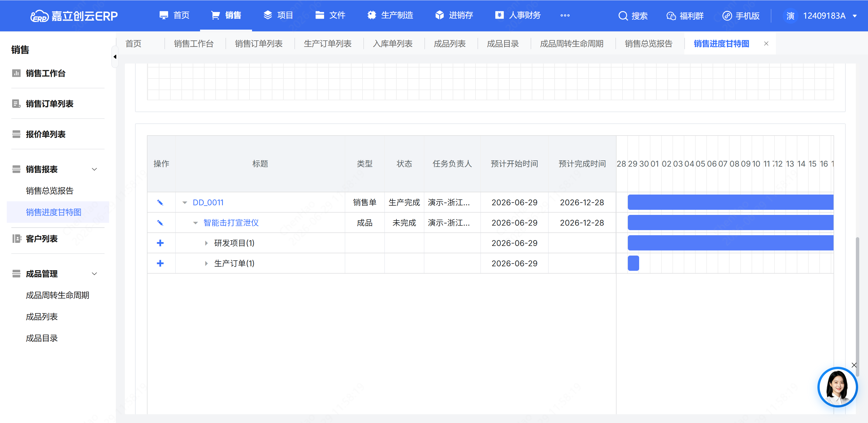Viewport: 868px width, 423px height.
Task: Show more modules via the ellipsis icon
Action: [x=565, y=16]
